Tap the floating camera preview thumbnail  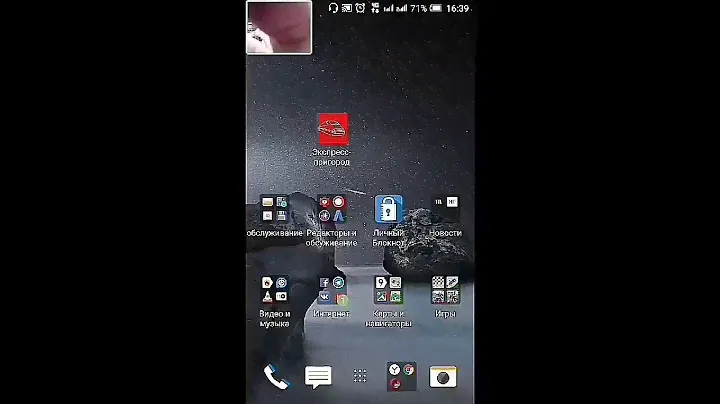(x=279, y=27)
